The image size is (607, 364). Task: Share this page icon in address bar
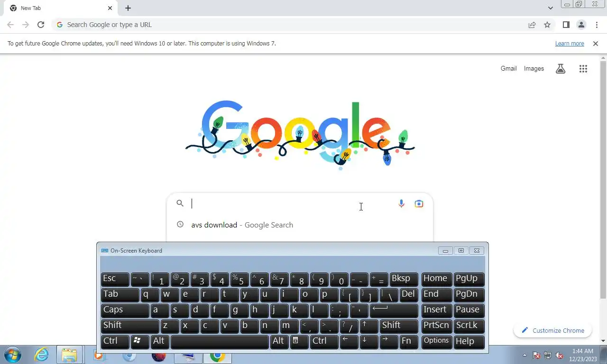532,25
